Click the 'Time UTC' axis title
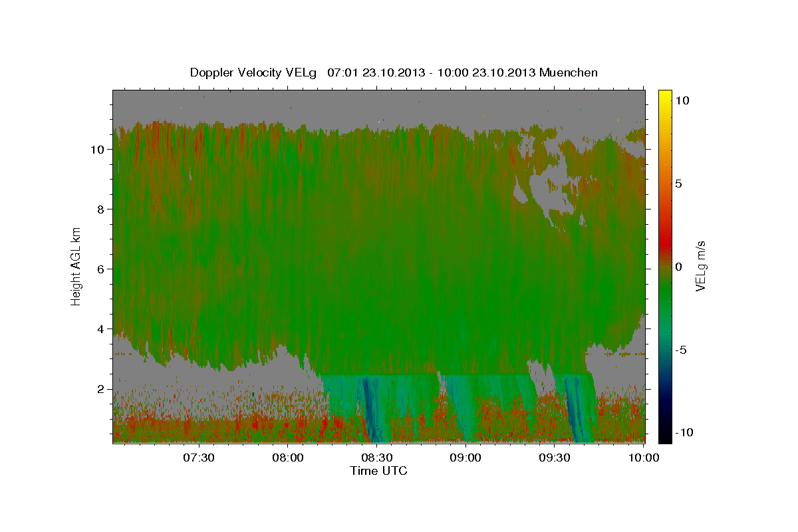The height and width of the screenshot is (532, 798). tap(378, 471)
